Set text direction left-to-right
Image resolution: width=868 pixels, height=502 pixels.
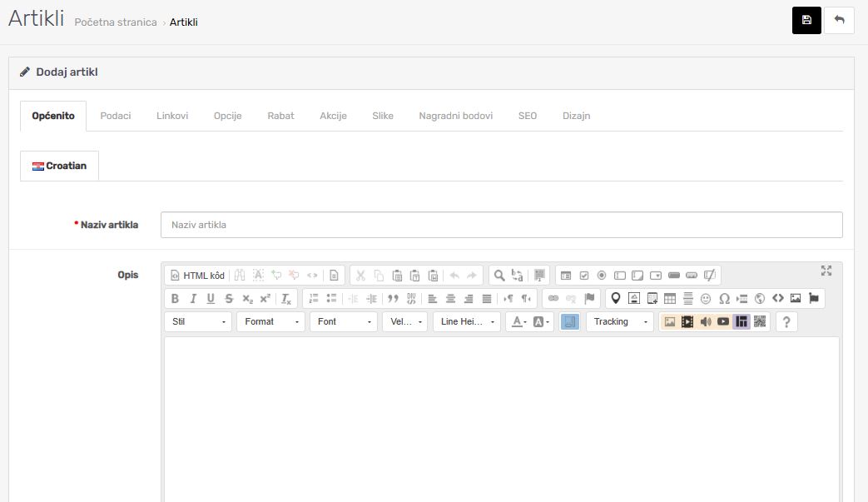coord(508,298)
